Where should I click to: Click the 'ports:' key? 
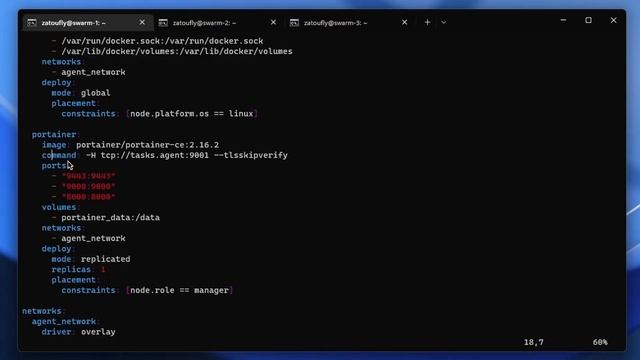click(56, 165)
